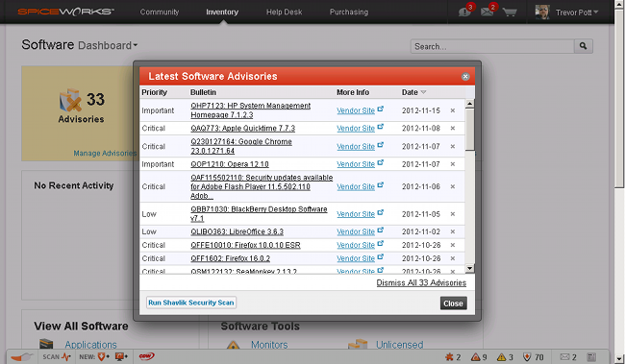
Task: Open the QBB71030 BlackBerry Desktop Software bulletin
Action: coord(259,214)
